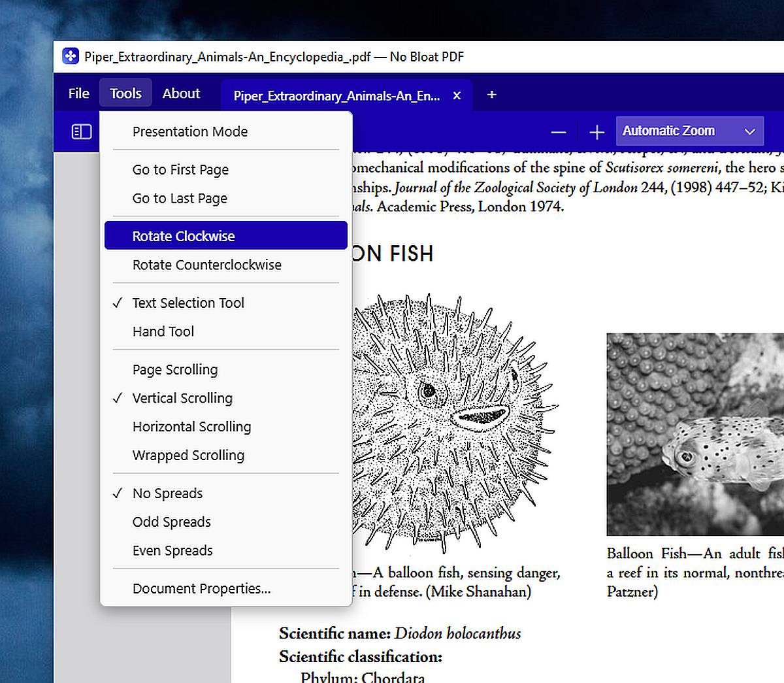Image resolution: width=784 pixels, height=683 pixels.
Task: Click 'Academic Press, London 1974' text
Action: coord(470,207)
